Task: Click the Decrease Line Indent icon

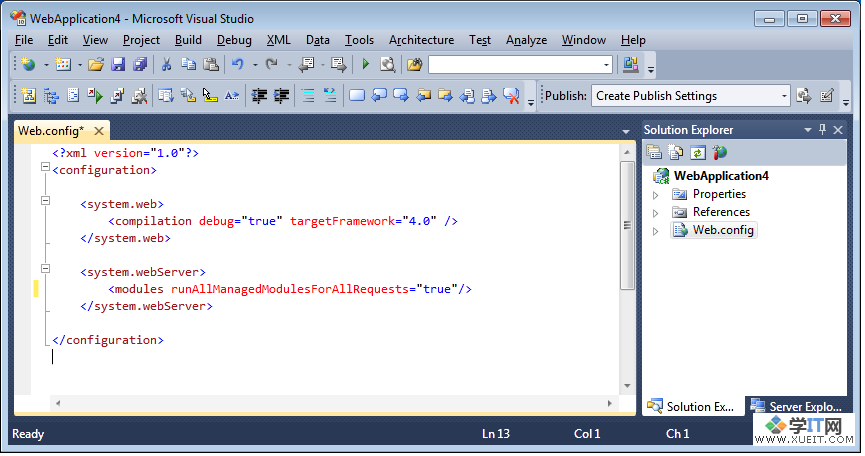Action: tap(259, 96)
